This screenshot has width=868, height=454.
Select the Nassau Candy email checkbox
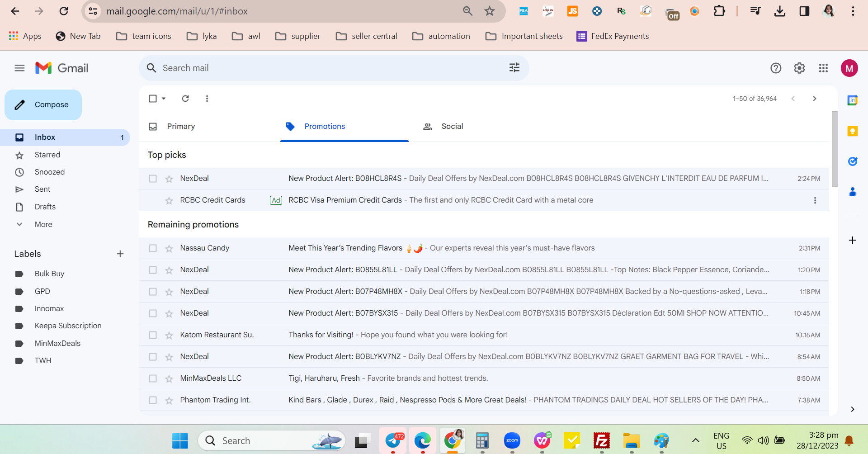coord(153,248)
